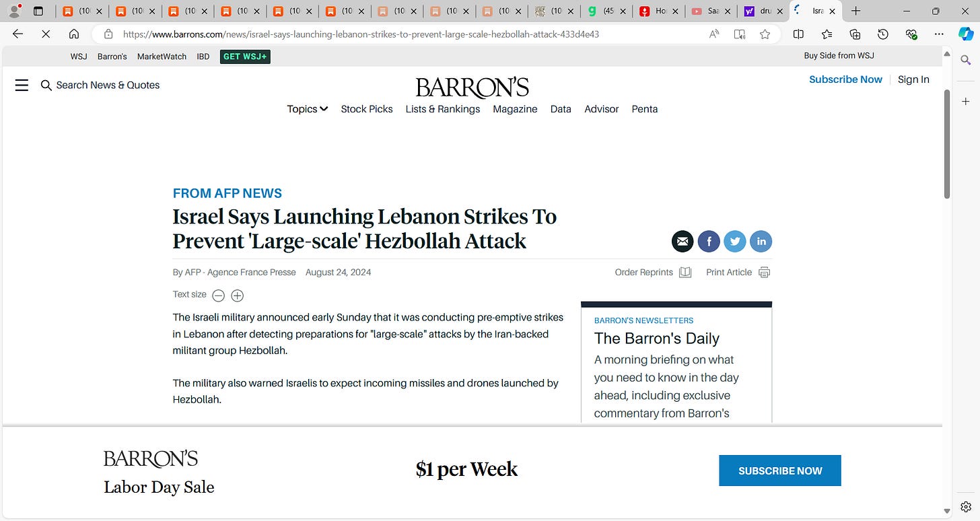
Task: Open the Advisor navigation item
Action: (x=602, y=109)
